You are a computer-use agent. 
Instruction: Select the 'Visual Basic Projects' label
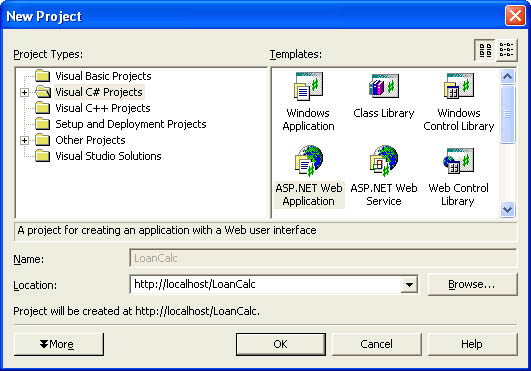(x=103, y=76)
